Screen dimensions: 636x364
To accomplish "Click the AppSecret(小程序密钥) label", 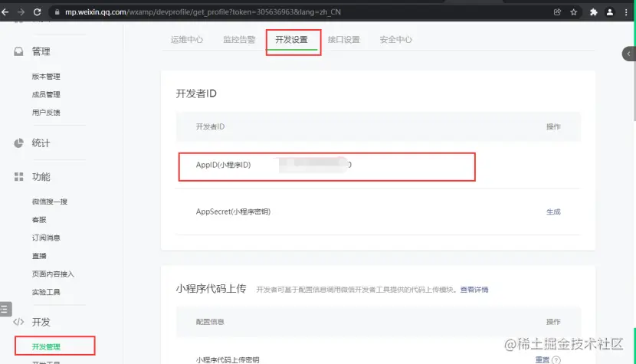I will pyautogui.click(x=233, y=212).
